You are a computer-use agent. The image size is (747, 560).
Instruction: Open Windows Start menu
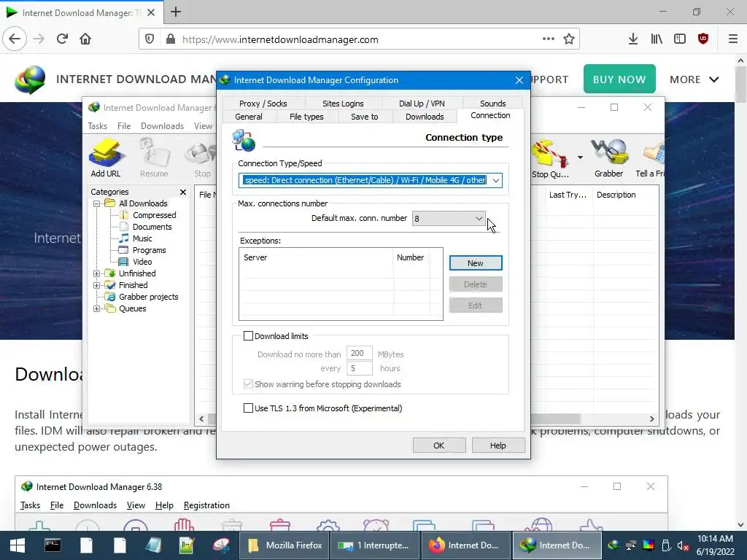point(18,545)
